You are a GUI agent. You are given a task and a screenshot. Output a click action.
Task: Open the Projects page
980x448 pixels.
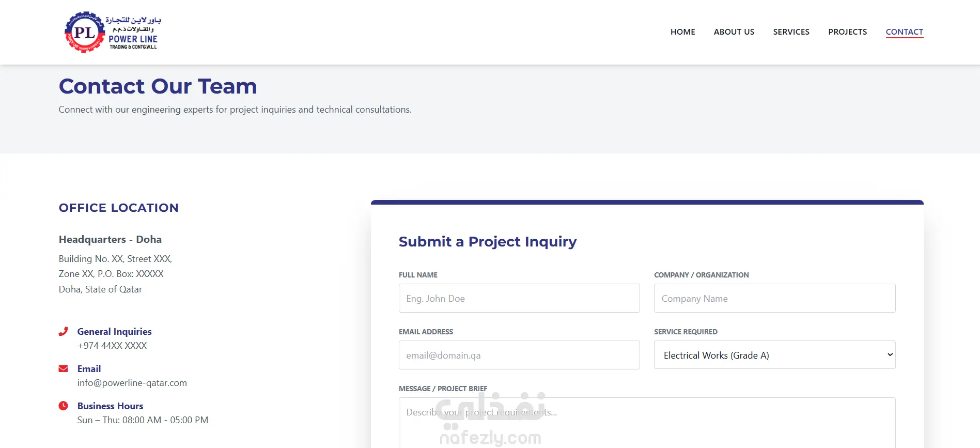tap(847, 32)
